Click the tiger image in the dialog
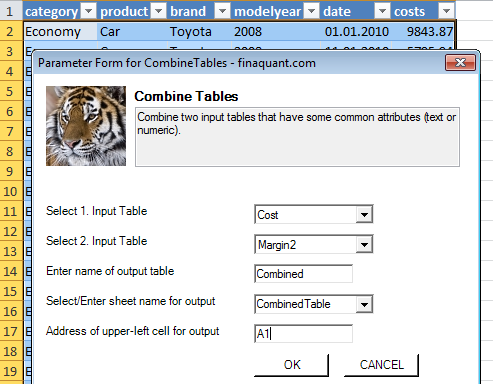Viewport: 493px width, 384px height. (86, 126)
